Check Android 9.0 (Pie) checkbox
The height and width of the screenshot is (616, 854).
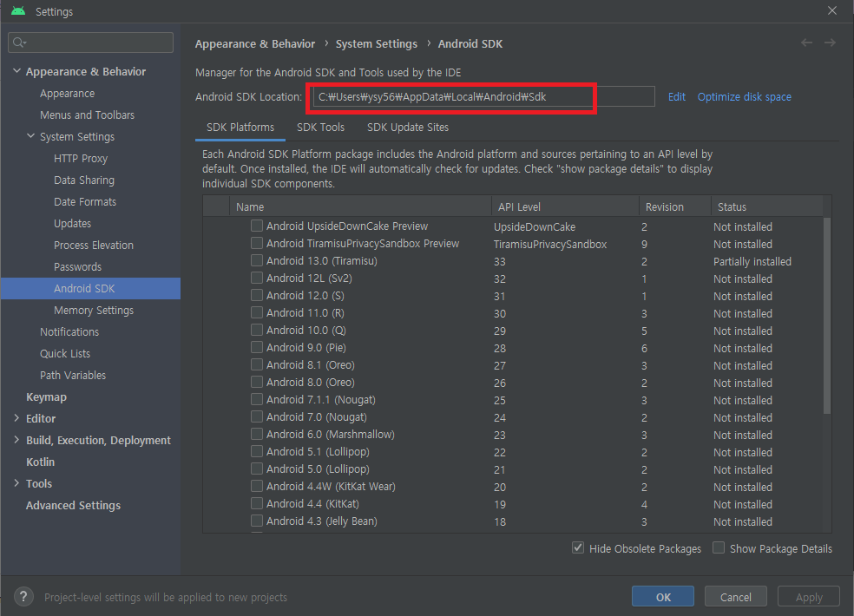pyautogui.click(x=257, y=348)
